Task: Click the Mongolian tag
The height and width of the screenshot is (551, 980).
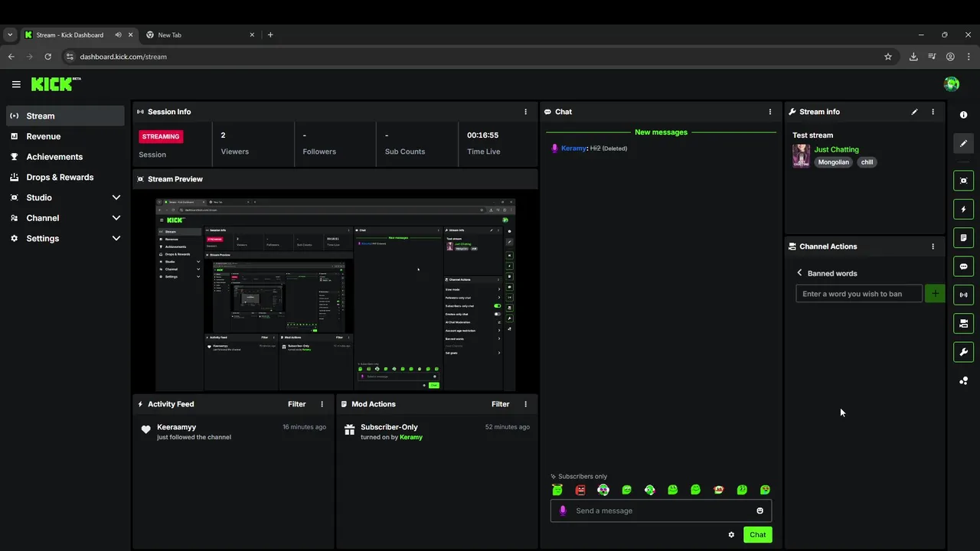Action: [x=833, y=162]
